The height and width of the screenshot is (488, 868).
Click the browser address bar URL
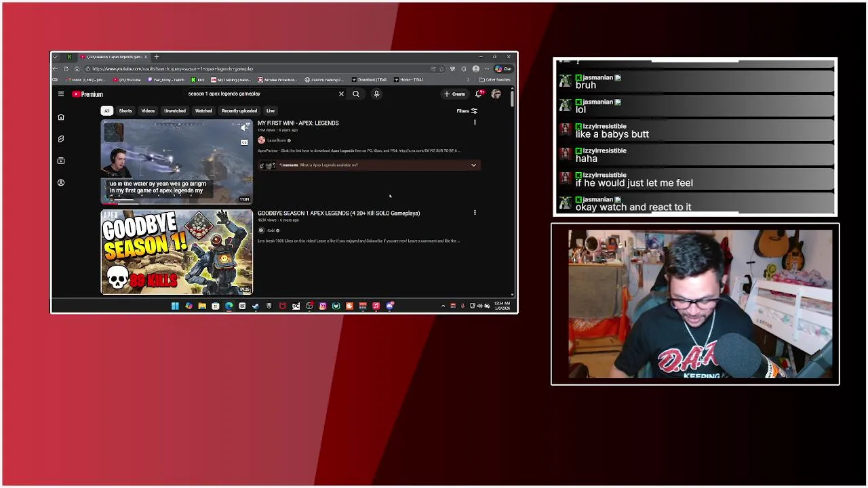click(x=173, y=68)
